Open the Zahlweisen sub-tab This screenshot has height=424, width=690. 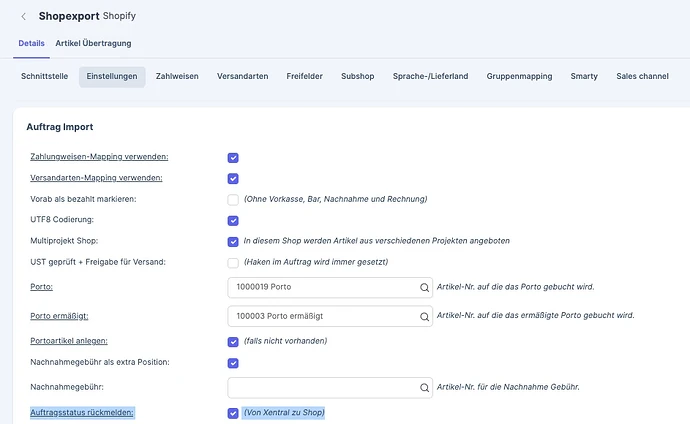point(177,76)
